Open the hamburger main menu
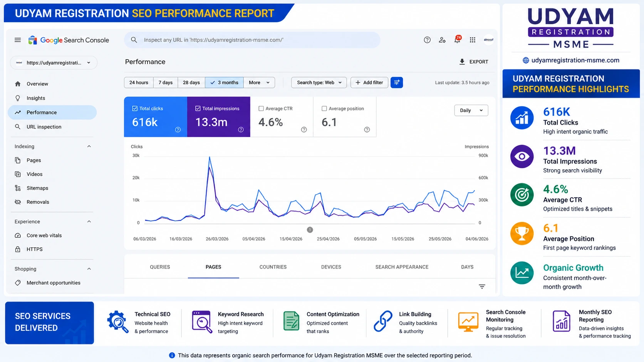 [x=18, y=40]
